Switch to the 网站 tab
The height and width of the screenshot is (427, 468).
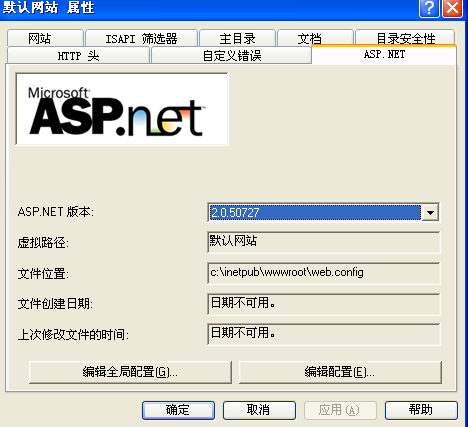tap(45, 38)
